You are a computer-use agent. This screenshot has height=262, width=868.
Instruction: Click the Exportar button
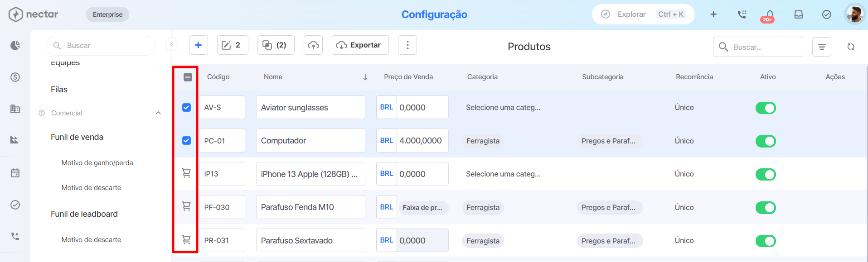(x=360, y=45)
